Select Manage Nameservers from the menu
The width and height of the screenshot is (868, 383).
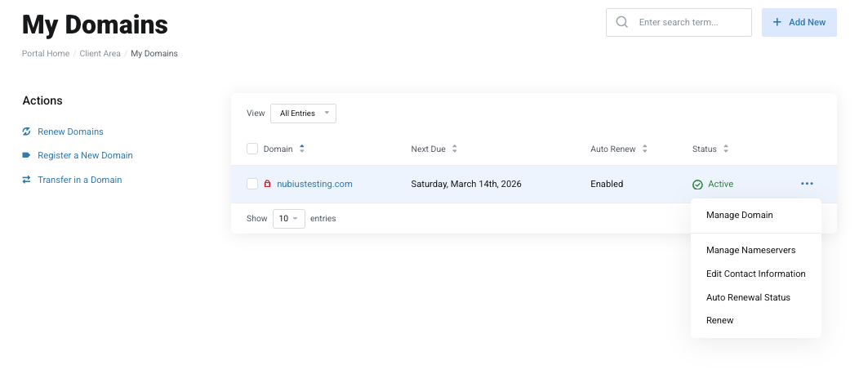pyautogui.click(x=750, y=250)
